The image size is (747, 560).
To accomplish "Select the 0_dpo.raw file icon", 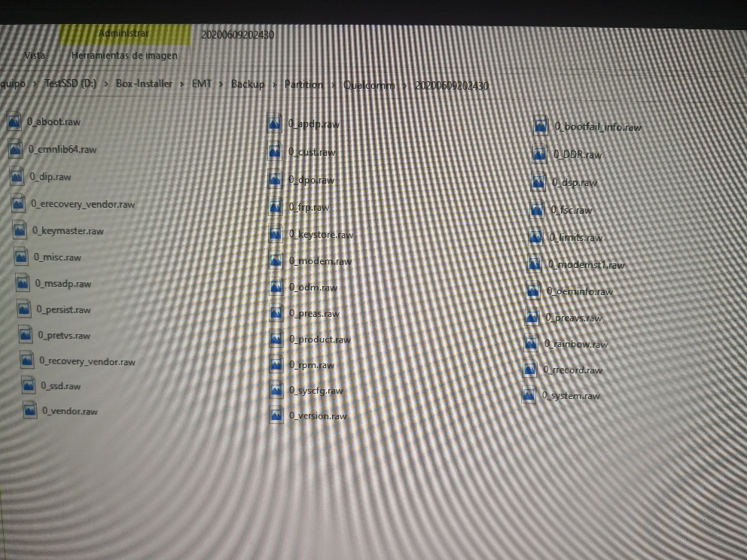I will pyautogui.click(x=275, y=180).
